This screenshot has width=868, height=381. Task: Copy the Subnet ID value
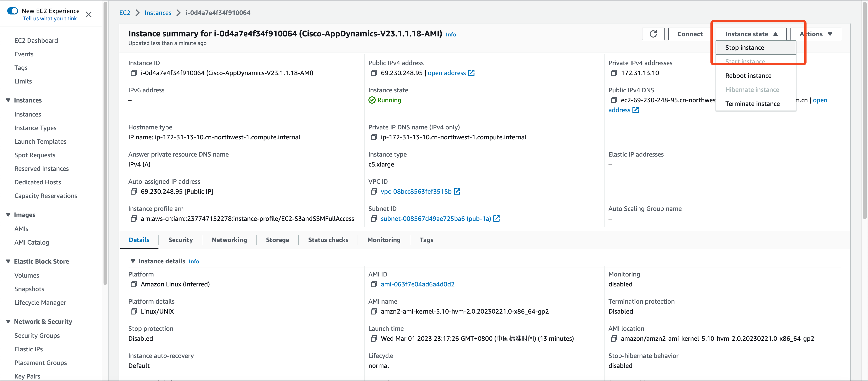(x=374, y=219)
